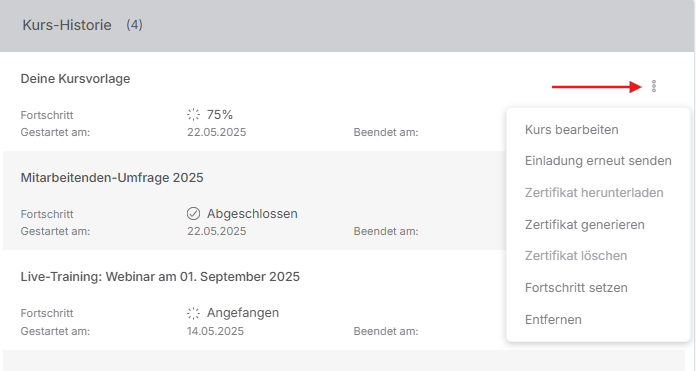Click the Abgeschlossen checkmark icon
The height and width of the screenshot is (371, 696).
[x=194, y=213]
